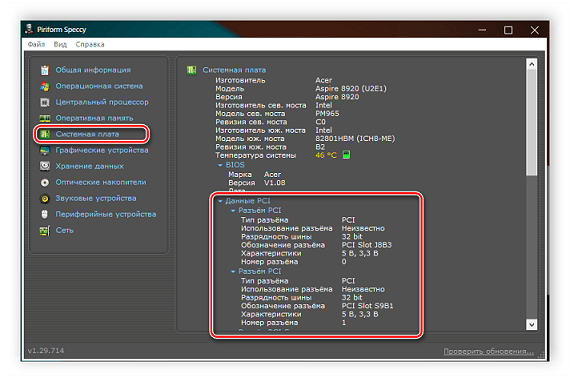Screen dimensions: 570x382
Task: Click PCI Slot J8B3 value
Action: pos(367,245)
